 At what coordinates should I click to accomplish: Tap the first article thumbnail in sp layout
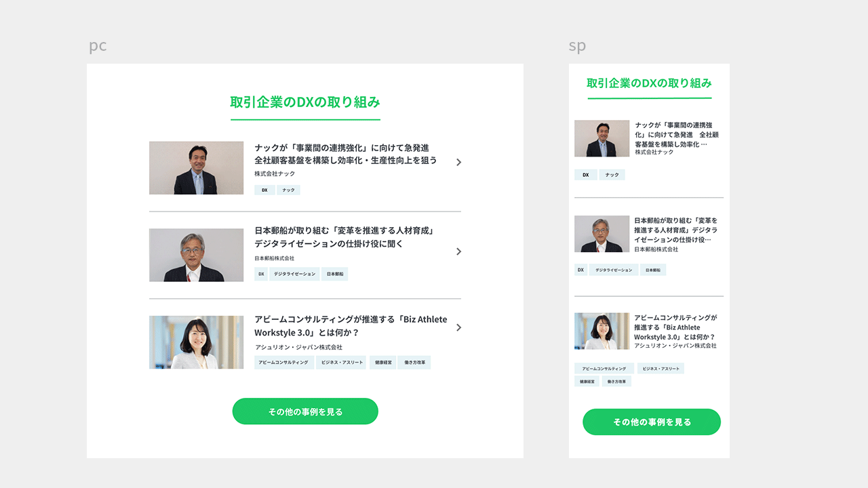coord(601,138)
